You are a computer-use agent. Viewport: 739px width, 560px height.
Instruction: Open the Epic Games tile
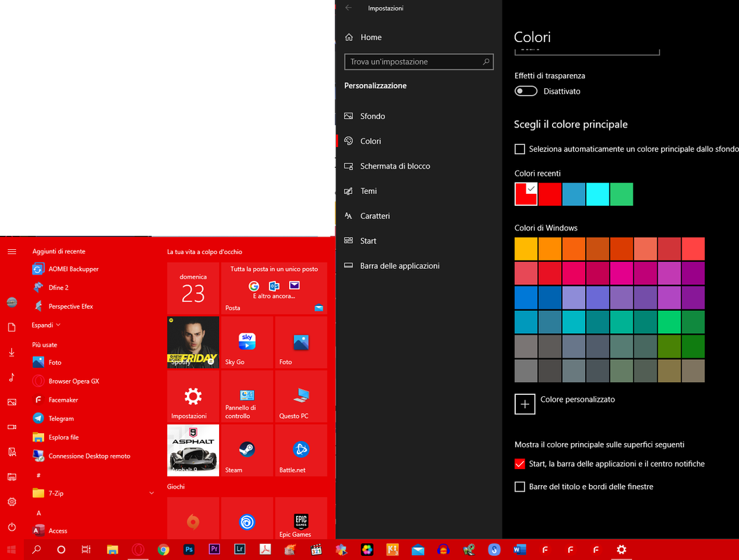pyautogui.click(x=301, y=519)
